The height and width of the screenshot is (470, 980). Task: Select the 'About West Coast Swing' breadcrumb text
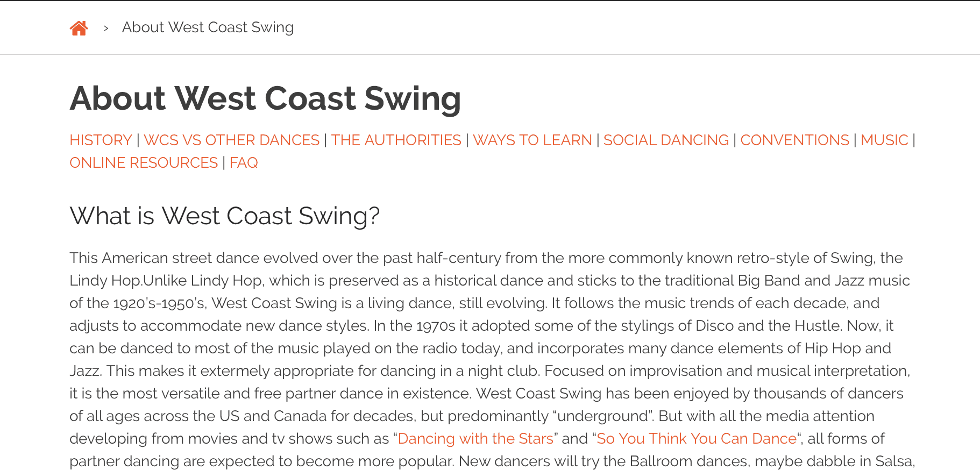pyautogui.click(x=208, y=27)
